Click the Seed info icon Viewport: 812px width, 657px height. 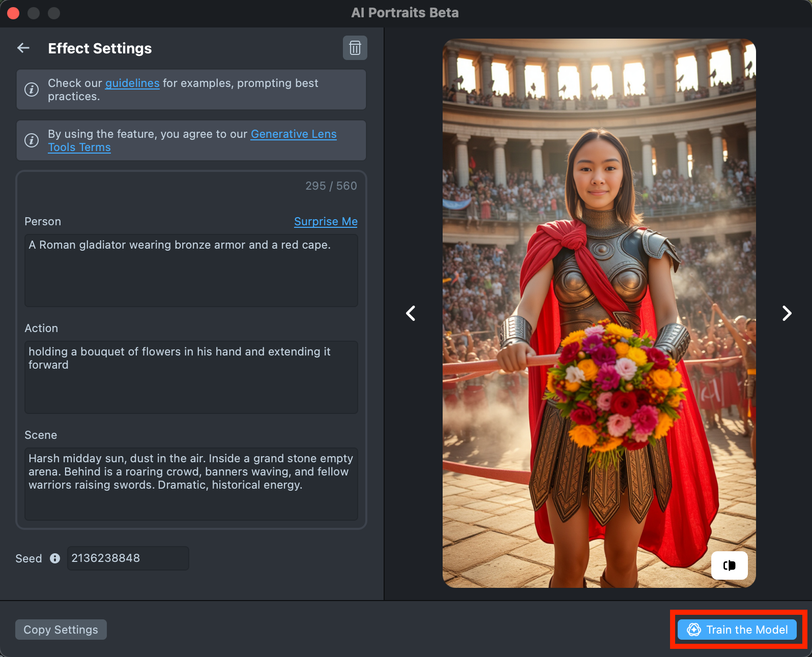coord(55,558)
